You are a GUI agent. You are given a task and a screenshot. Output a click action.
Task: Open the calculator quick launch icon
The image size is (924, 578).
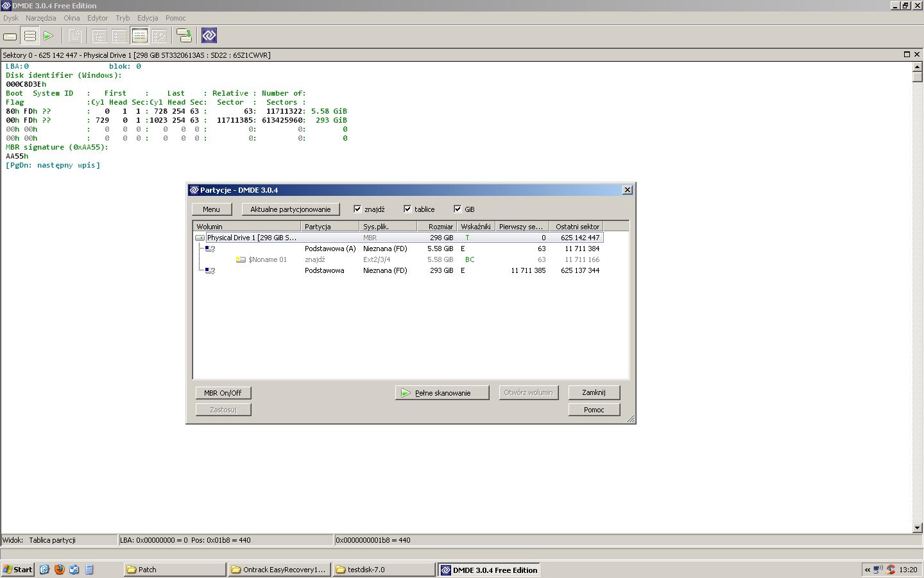[x=89, y=570]
